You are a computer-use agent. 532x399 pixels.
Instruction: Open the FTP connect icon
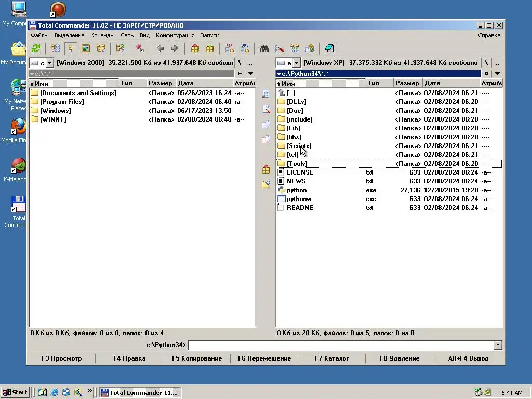click(229, 48)
